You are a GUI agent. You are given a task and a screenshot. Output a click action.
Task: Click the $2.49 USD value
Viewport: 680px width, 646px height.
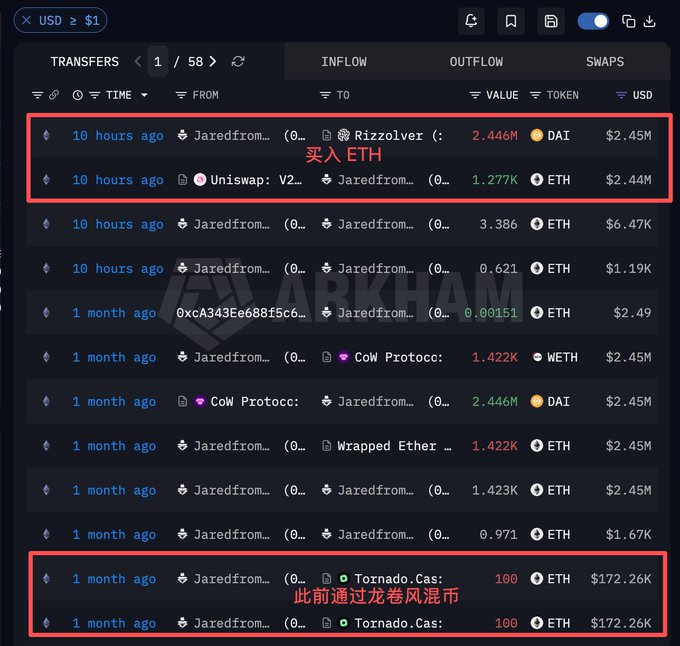pos(632,313)
